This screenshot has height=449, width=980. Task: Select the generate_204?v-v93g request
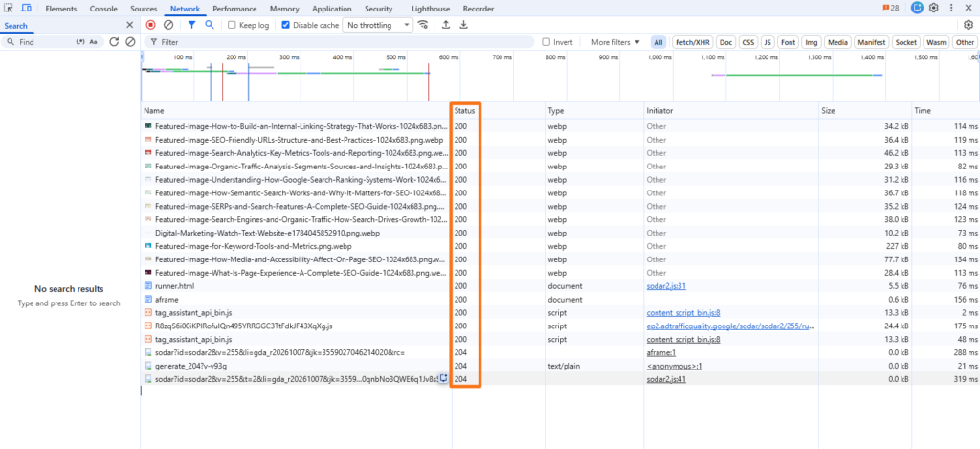click(560, 365)
